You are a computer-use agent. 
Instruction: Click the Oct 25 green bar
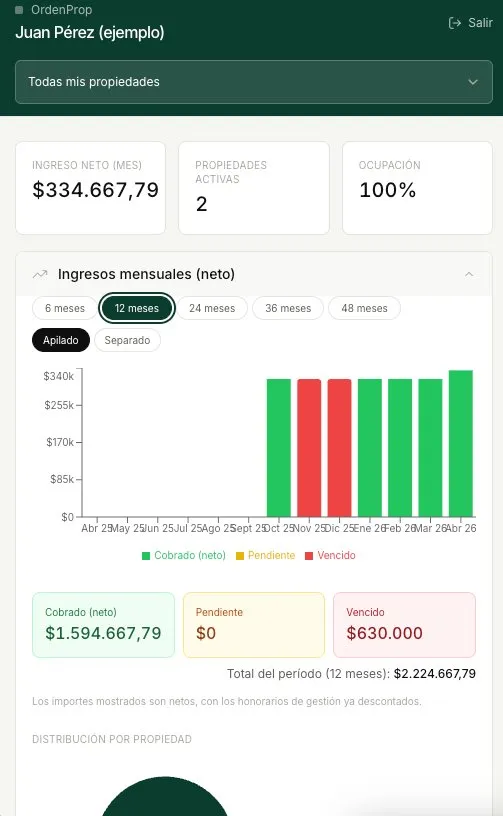279,448
